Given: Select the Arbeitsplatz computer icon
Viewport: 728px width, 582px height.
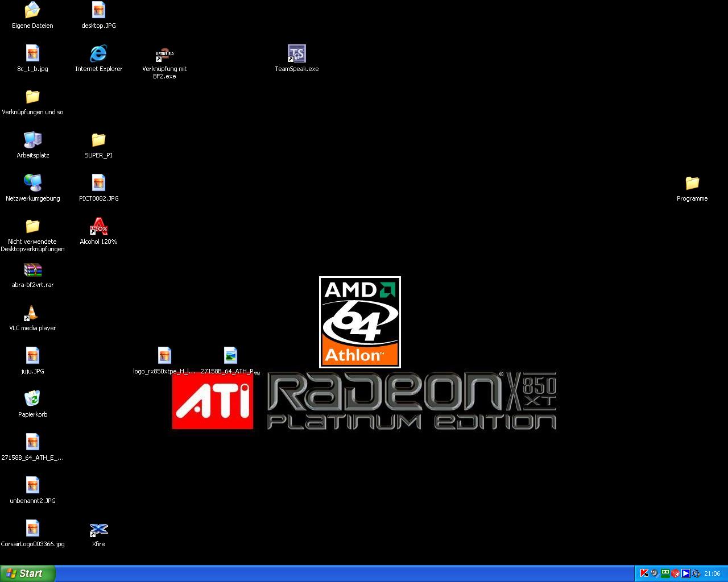Looking at the screenshot, I should pos(32,140).
